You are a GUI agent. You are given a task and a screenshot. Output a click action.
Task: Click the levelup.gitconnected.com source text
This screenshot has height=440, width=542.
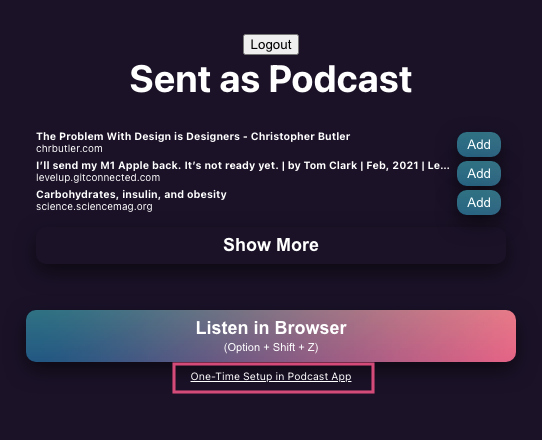pyautogui.click(x=98, y=178)
